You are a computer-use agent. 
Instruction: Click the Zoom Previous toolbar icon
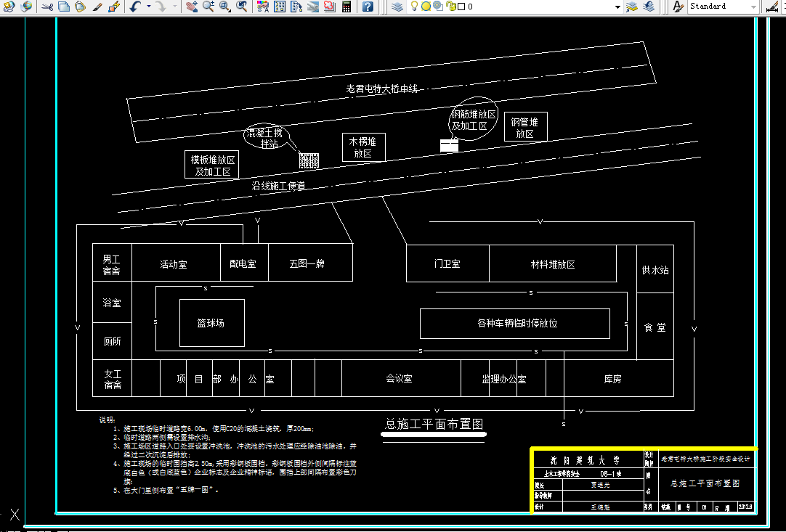pyautogui.click(x=241, y=7)
